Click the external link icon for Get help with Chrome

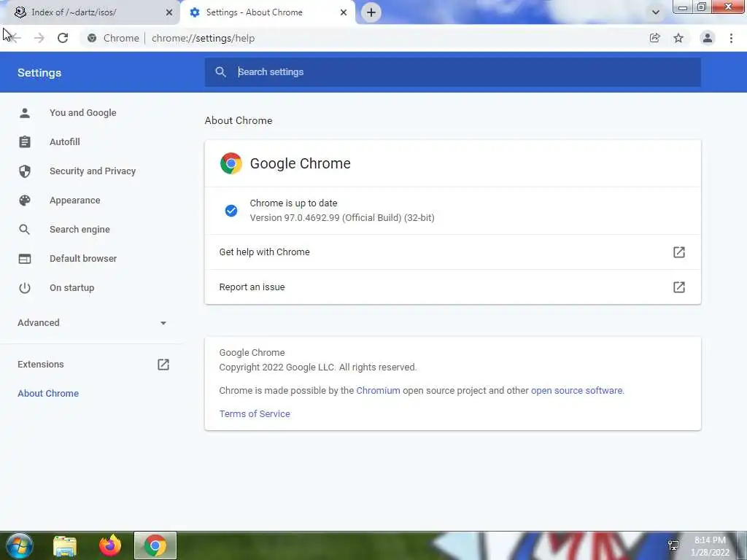click(679, 252)
